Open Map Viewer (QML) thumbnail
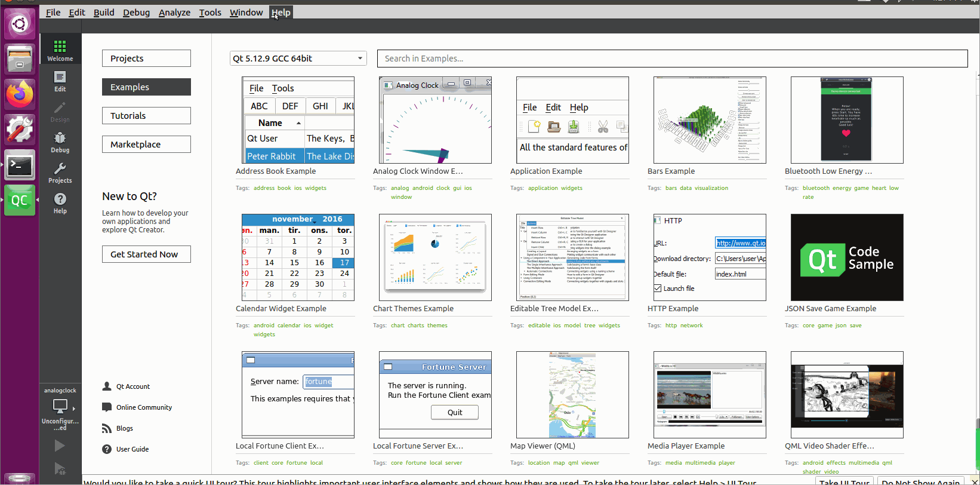The width and height of the screenshot is (980, 485). pyautogui.click(x=572, y=395)
